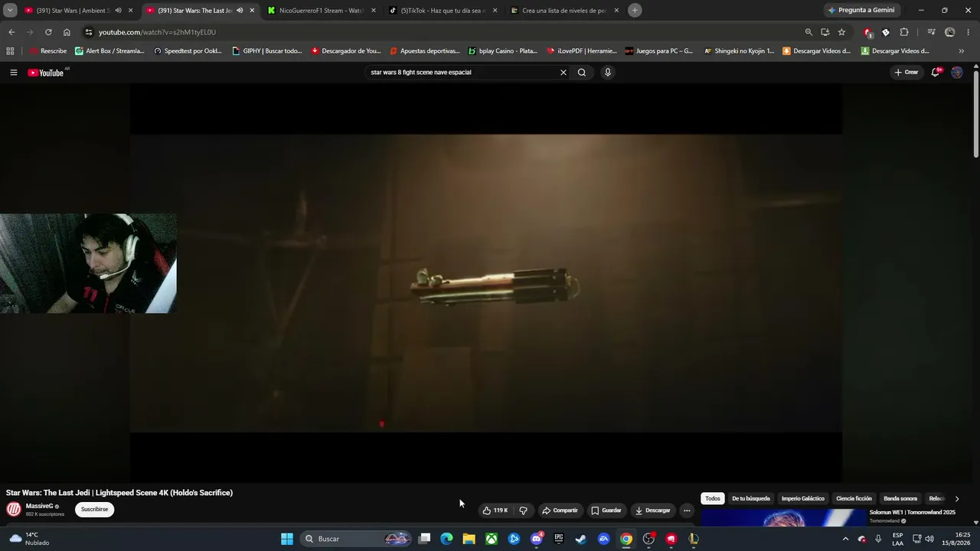Viewport: 980px width, 551px height.
Task: Go to the browser home page
Action: point(67,32)
